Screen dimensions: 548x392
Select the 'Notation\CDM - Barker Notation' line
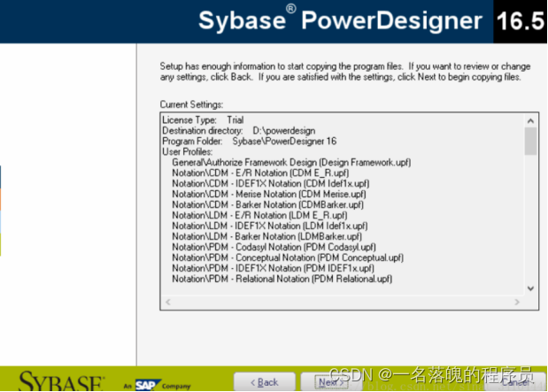point(267,204)
